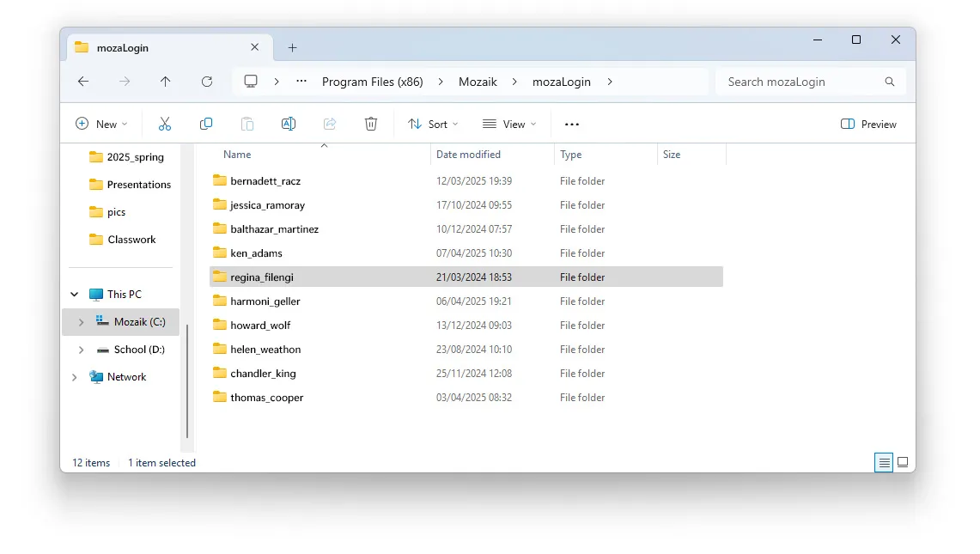Click the Search mozaLogin field
980x554 pixels.
tap(799, 82)
